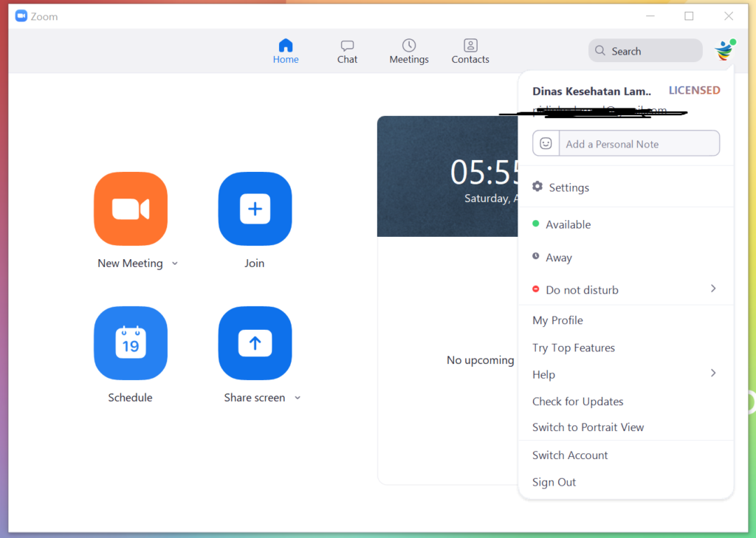756x538 pixels.
Task: Start a New Meeting with the orange camera icon
Action: (x=131, y=209)
